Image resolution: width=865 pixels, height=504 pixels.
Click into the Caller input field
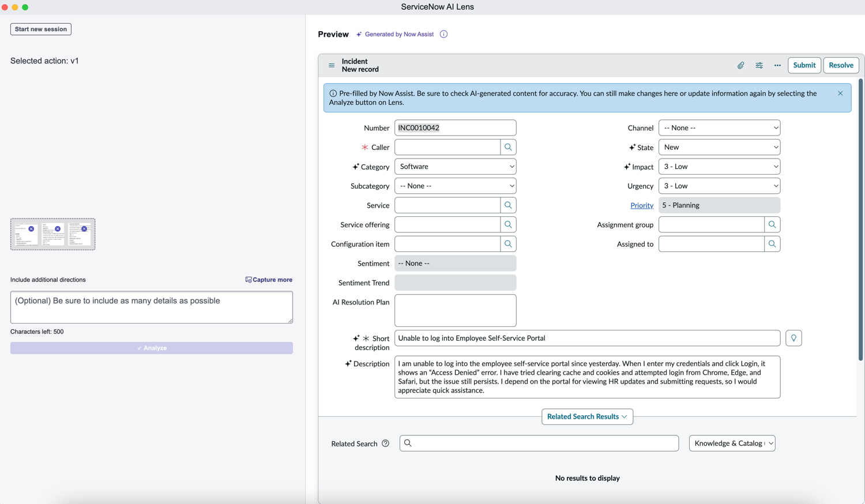tap(447, 147)
